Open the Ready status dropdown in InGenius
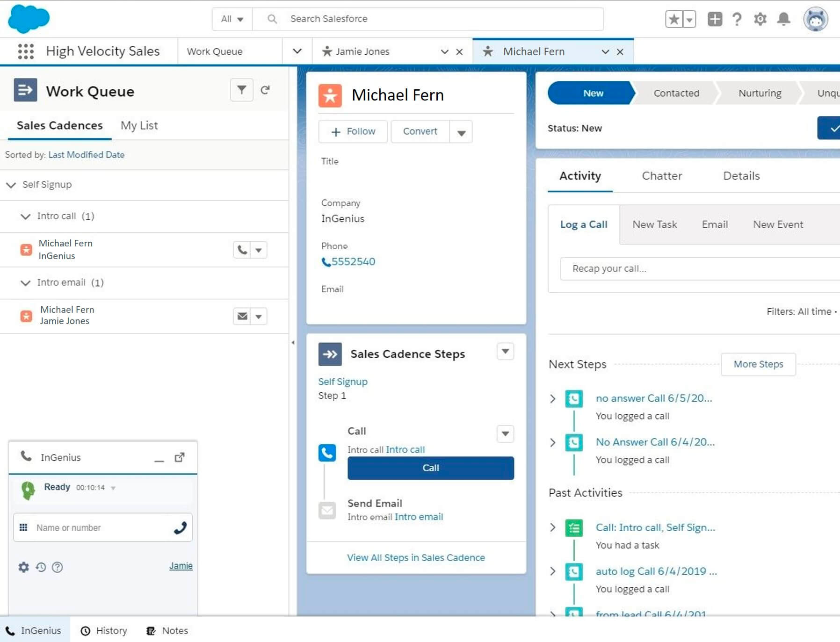This screenshot has height=642, width=840. click(113, 488)
